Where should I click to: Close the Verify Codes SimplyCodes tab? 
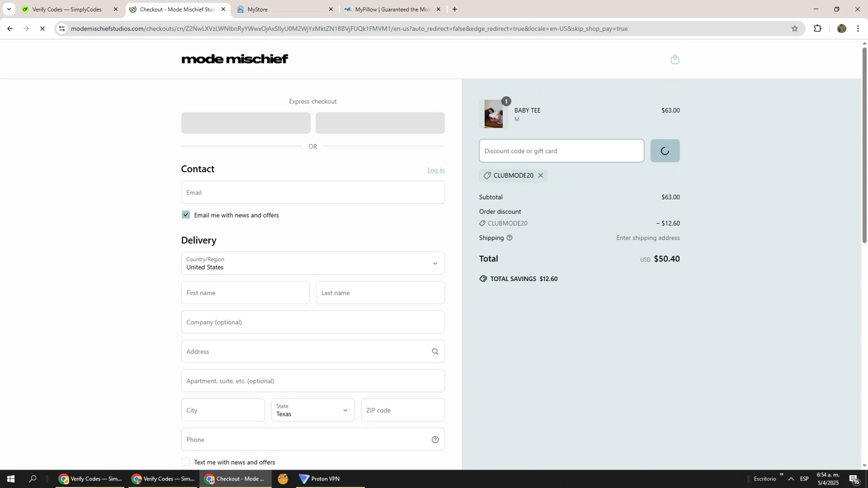(116, 9)
